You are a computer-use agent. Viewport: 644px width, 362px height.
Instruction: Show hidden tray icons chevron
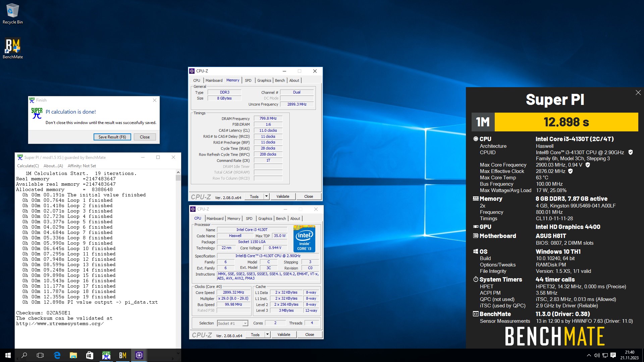click(x=589, y=355)
